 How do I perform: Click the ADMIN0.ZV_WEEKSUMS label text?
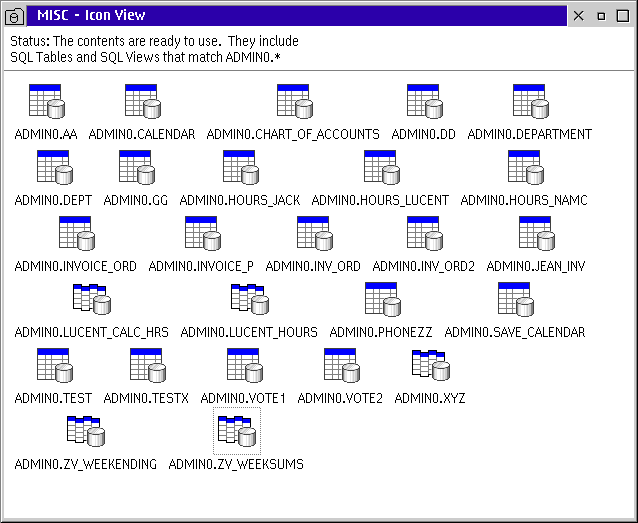point(236,464)
